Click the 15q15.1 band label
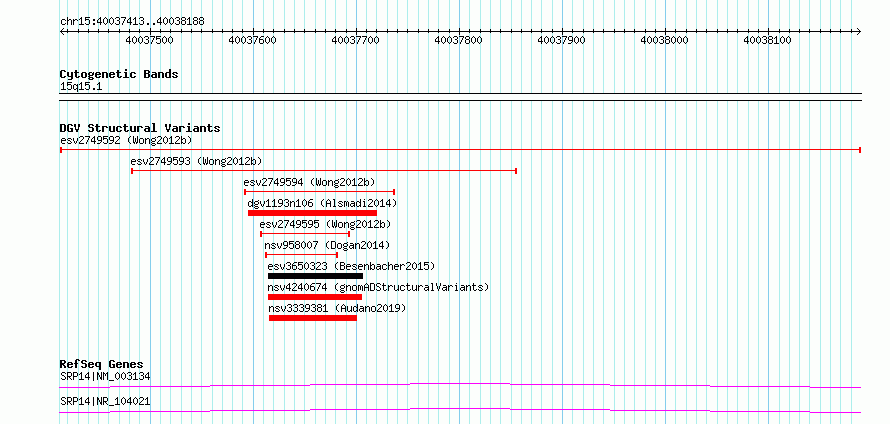The width and height of the screenshot is (890, 424). coord(81,87)
